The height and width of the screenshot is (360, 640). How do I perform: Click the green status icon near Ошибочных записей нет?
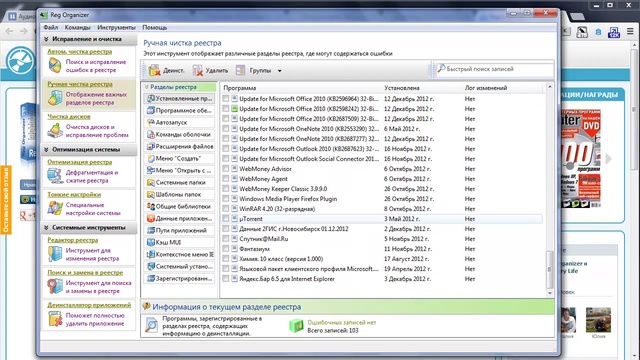(296, 326)
